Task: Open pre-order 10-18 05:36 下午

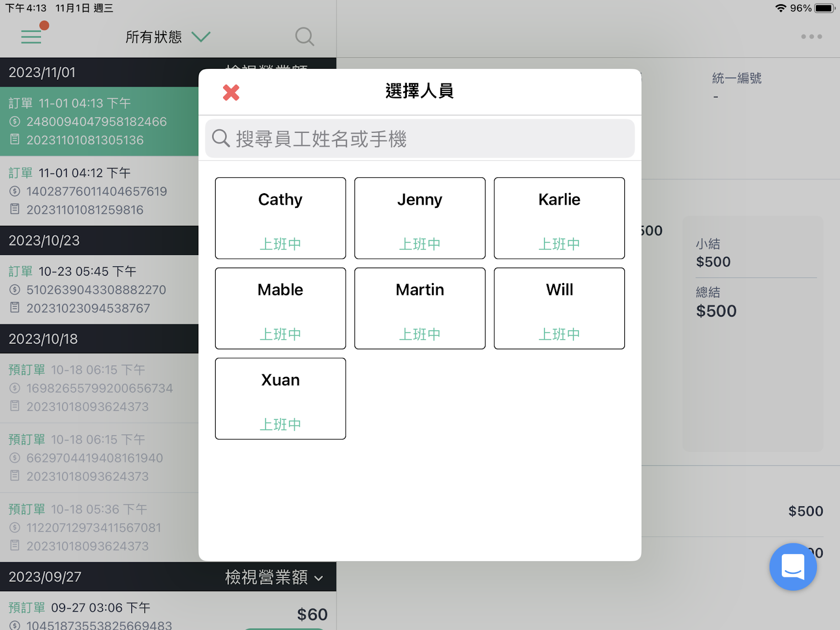Action: 99,528
